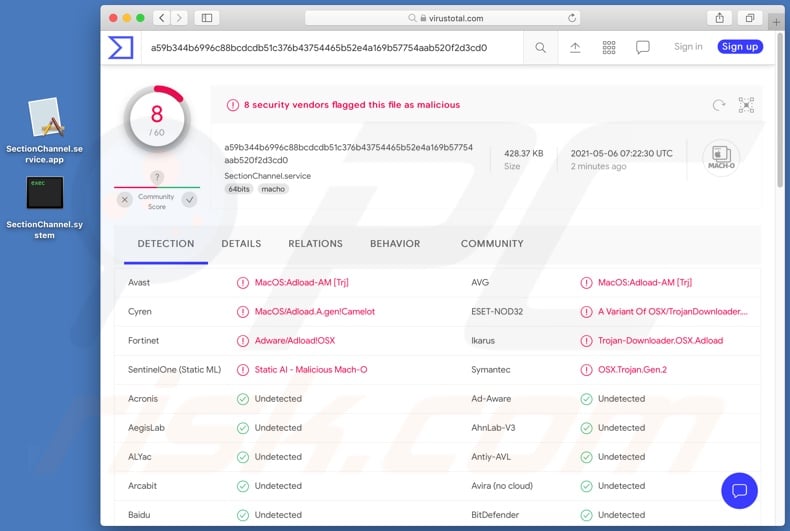Click Symantec's OSX.Trojan.Gen.2 result

coord(632,370)
